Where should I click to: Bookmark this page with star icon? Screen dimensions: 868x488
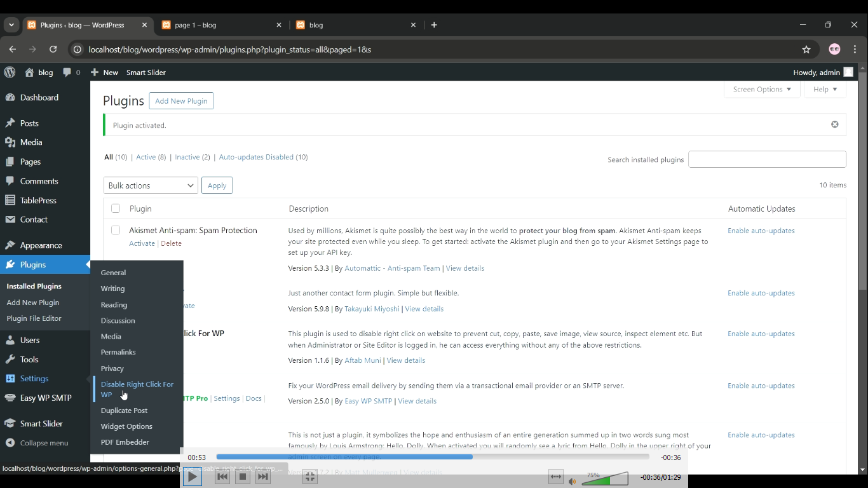pos(806,50)
